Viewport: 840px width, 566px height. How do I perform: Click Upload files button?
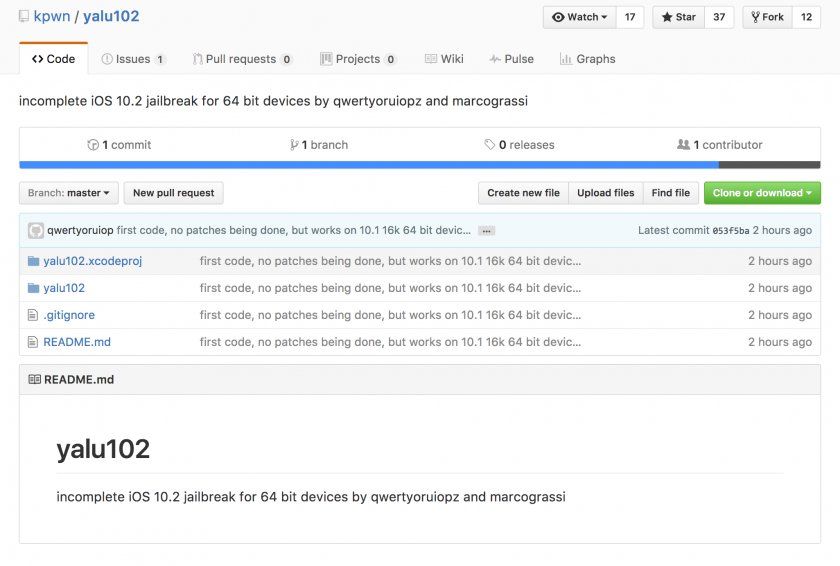605,193
